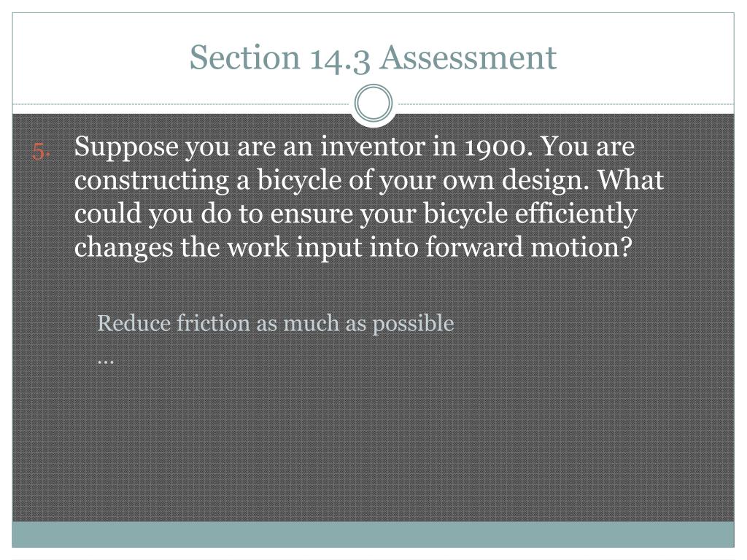
Task: Click the circle ornament below the title
Action: (374, 104)
